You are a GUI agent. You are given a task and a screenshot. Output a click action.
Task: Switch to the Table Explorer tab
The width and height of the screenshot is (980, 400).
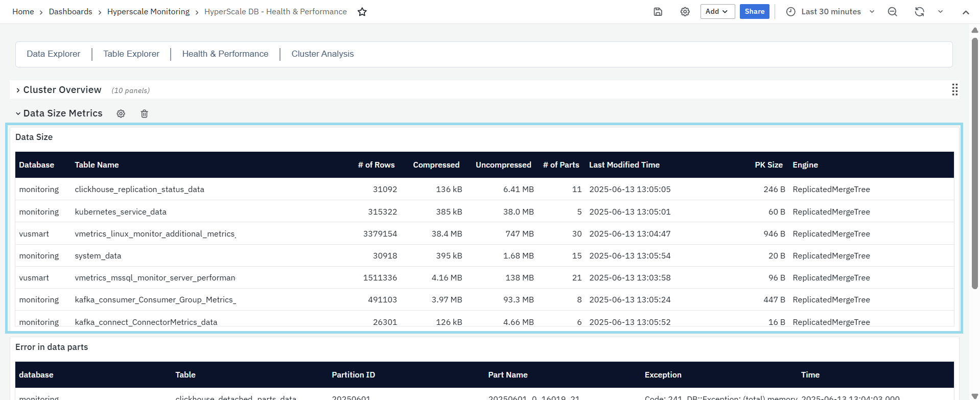(131, 54)
